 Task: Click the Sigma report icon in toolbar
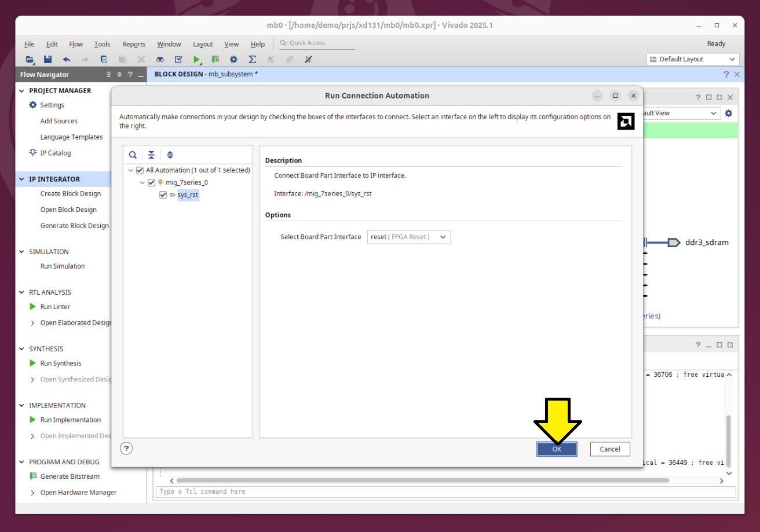tap(252, 59)
